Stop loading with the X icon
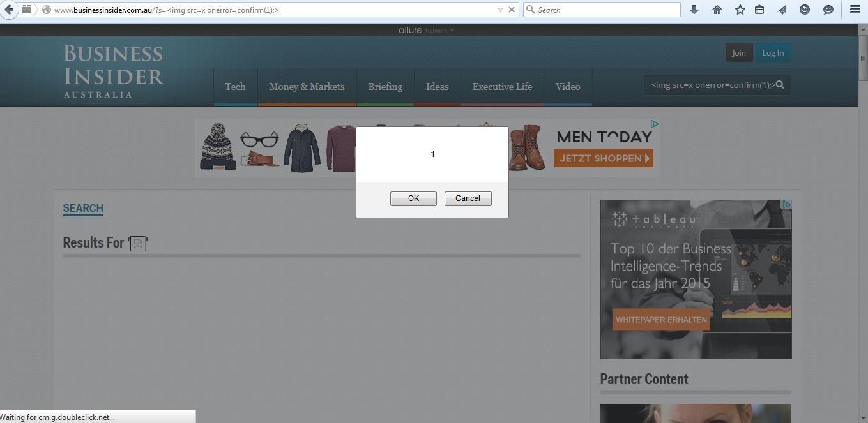This screenshot has height=423, width=868. pos(511,10)
